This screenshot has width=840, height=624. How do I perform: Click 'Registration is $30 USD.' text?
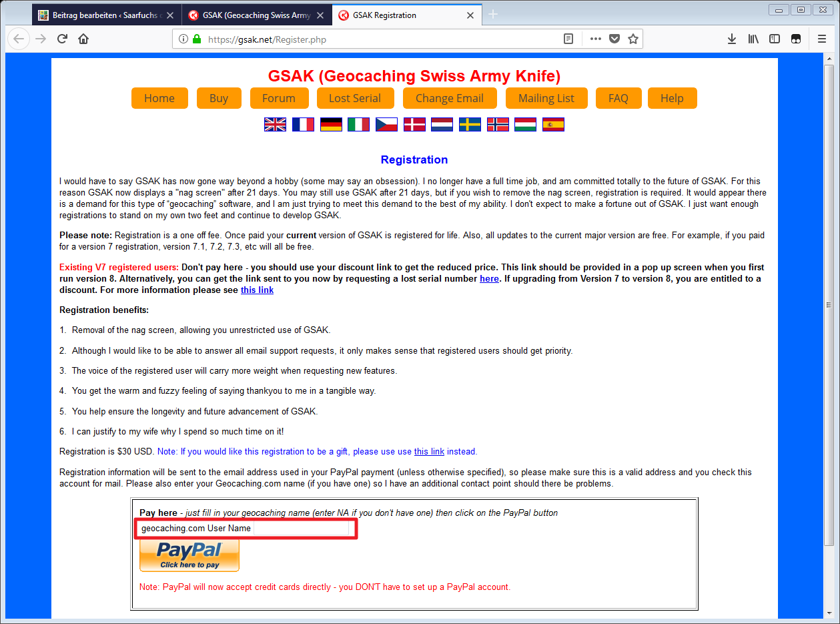pyautogui.click(x=107, y=451)
